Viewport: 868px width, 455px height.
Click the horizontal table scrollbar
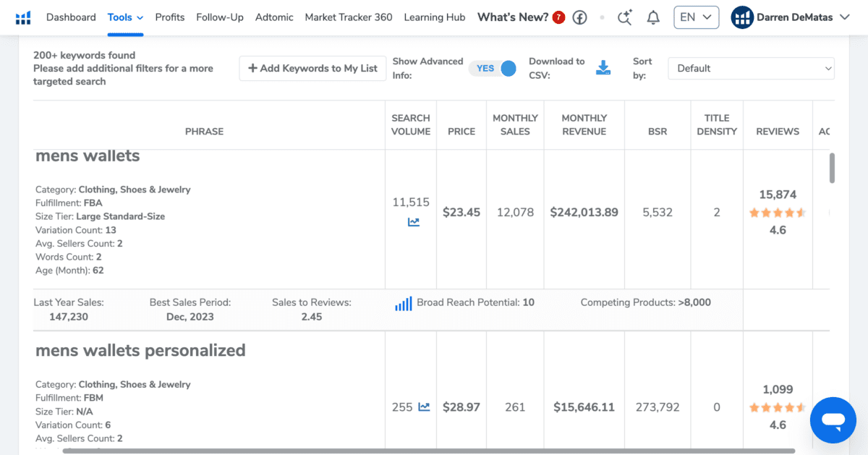429,451
